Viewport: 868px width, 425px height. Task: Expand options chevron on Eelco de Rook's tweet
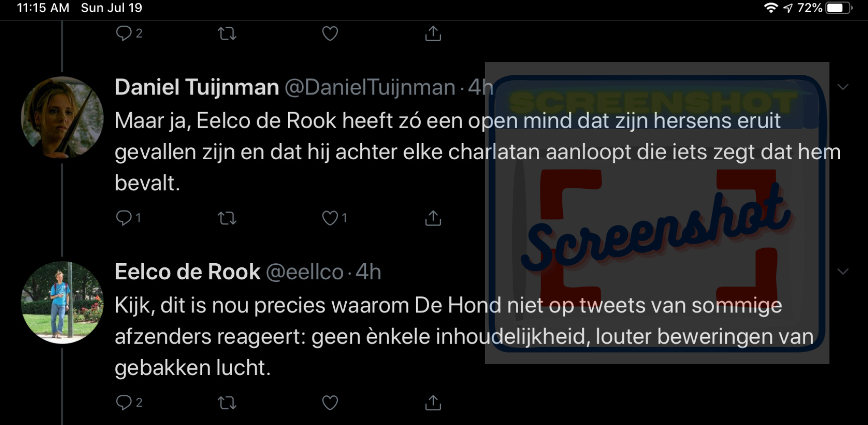coord(843,271)
